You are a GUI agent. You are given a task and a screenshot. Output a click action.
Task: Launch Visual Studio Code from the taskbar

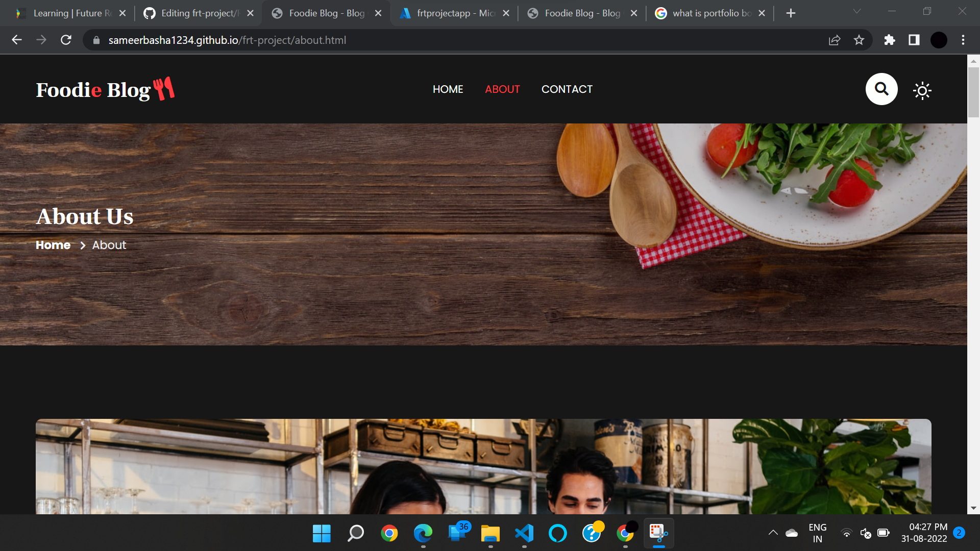524,534
